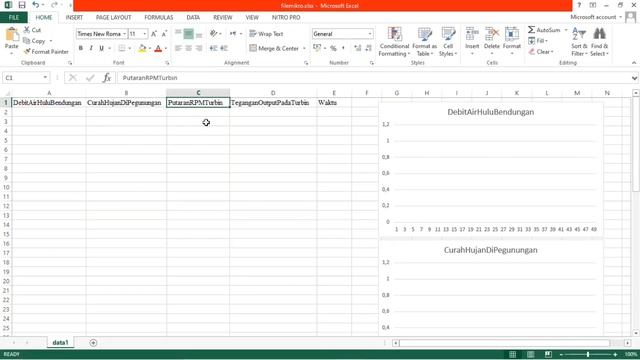Click the Save icon in quick access toolbar
Image resolution: width=640 pixels, height=360 pixels.
(22, 5)
